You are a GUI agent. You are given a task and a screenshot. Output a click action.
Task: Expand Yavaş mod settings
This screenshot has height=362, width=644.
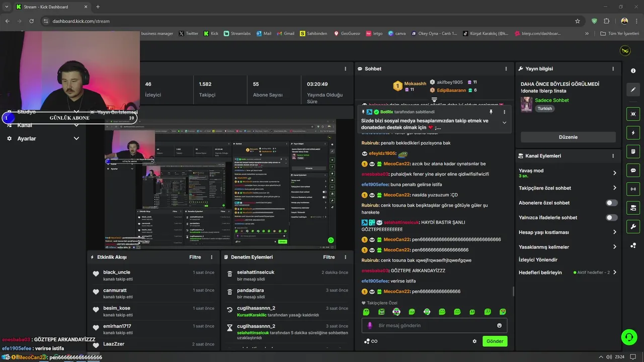615,173
